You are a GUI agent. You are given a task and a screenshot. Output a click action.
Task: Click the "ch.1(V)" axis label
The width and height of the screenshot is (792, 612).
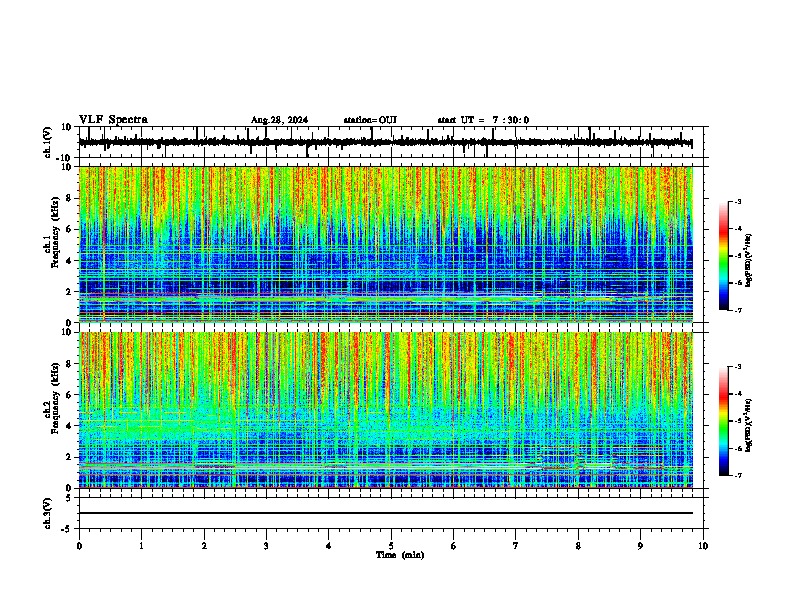tap(48, 142)
